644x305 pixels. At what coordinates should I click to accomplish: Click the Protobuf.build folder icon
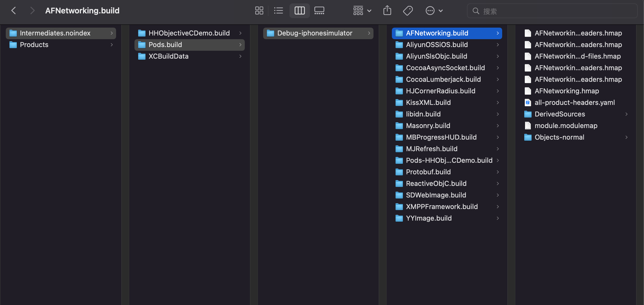click(399, 172)
